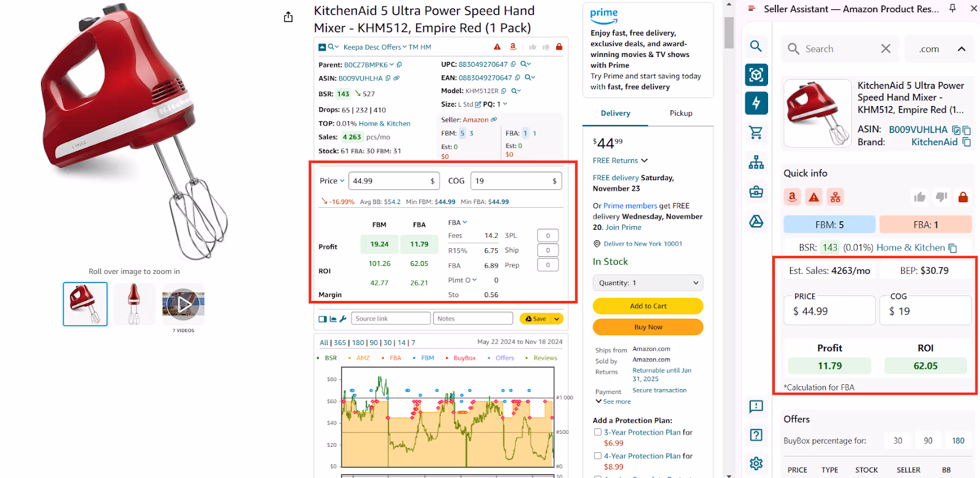The height and width of the screenshot is (478, 980).
Task: Open the wrench settings icon beside Source link
Action: coord(343,319)
